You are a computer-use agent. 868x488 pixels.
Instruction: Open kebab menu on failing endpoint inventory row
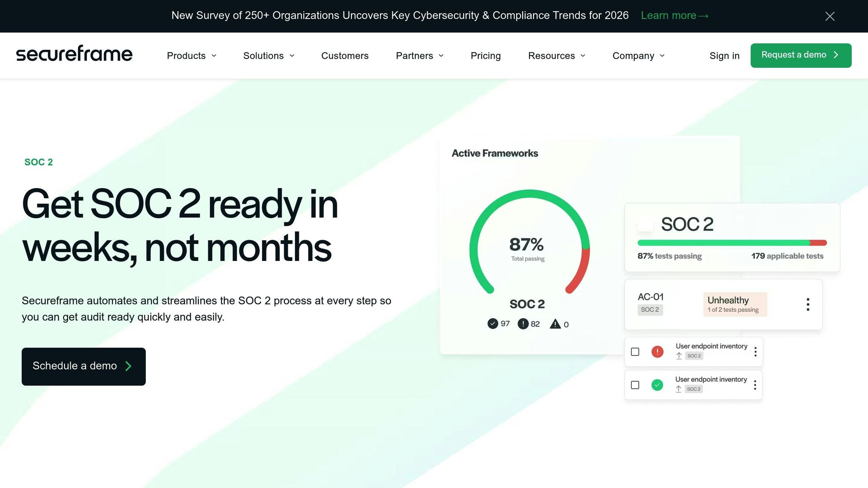[x=755, y=352]
